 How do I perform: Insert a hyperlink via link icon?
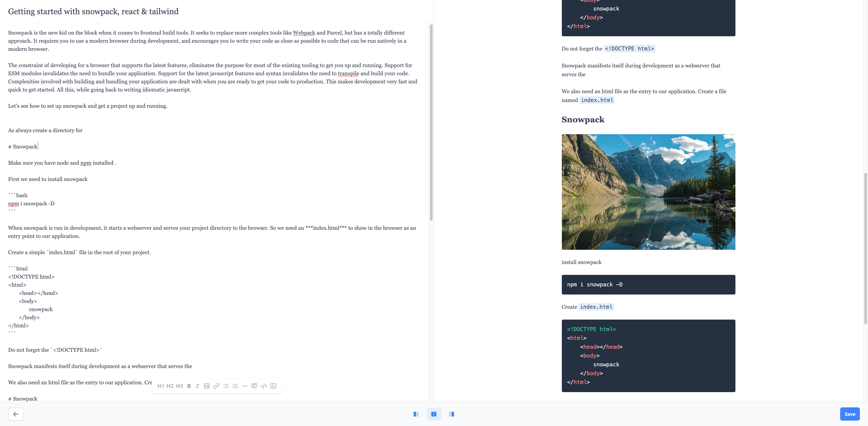pyautogui.click(x=216, y=386)
